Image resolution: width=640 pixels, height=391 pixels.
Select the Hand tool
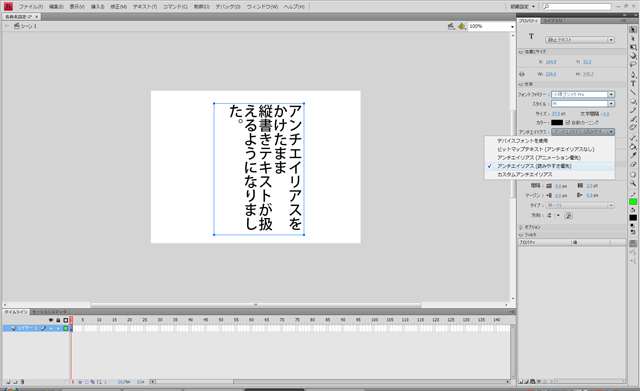pos(633,175)
